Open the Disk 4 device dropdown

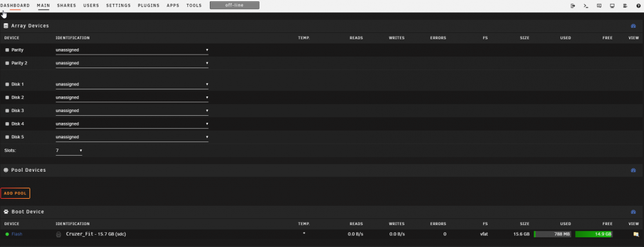pyautogui.click(x=132, y=123)
